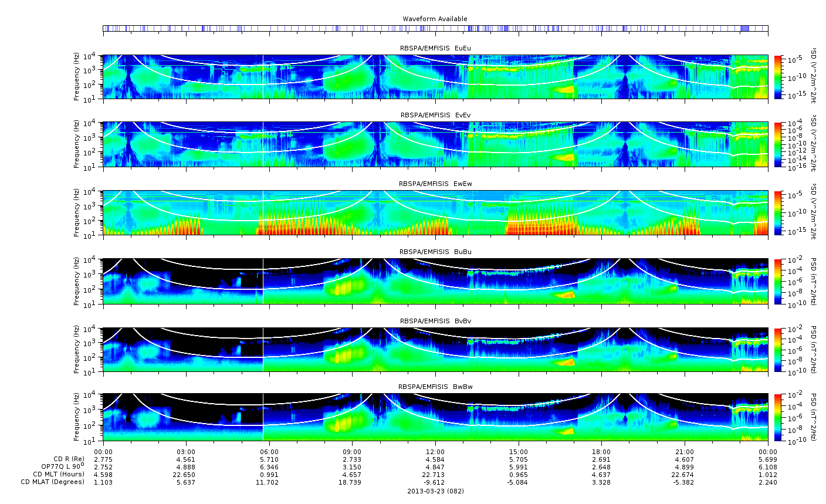Click the BwBw PSD color bar
This screenshot has width=826, height=504.
pyautogui.click(x=778, y=417)
